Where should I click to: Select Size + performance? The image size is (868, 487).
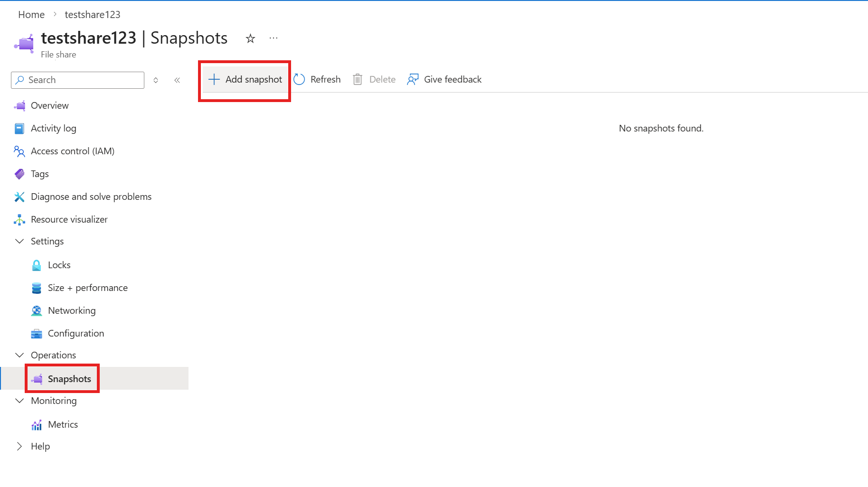pyautogui.click(x=87, y=288)
